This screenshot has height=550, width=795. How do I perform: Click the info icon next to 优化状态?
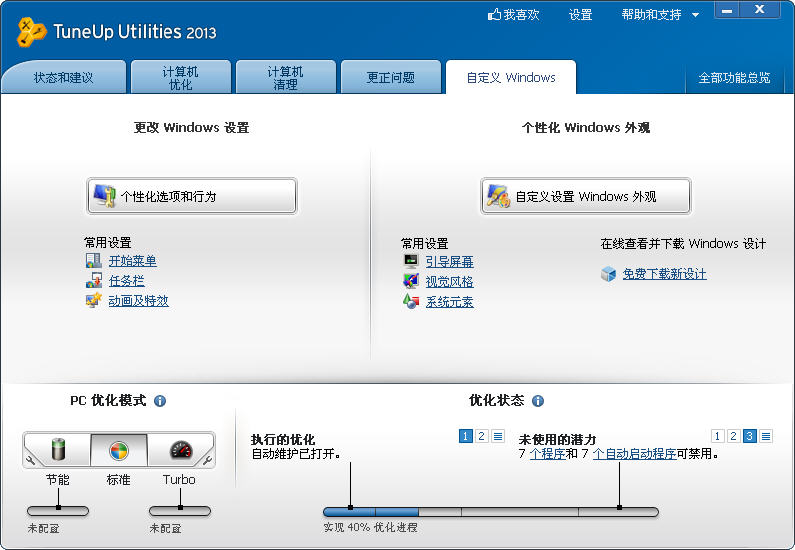[538, 401]
